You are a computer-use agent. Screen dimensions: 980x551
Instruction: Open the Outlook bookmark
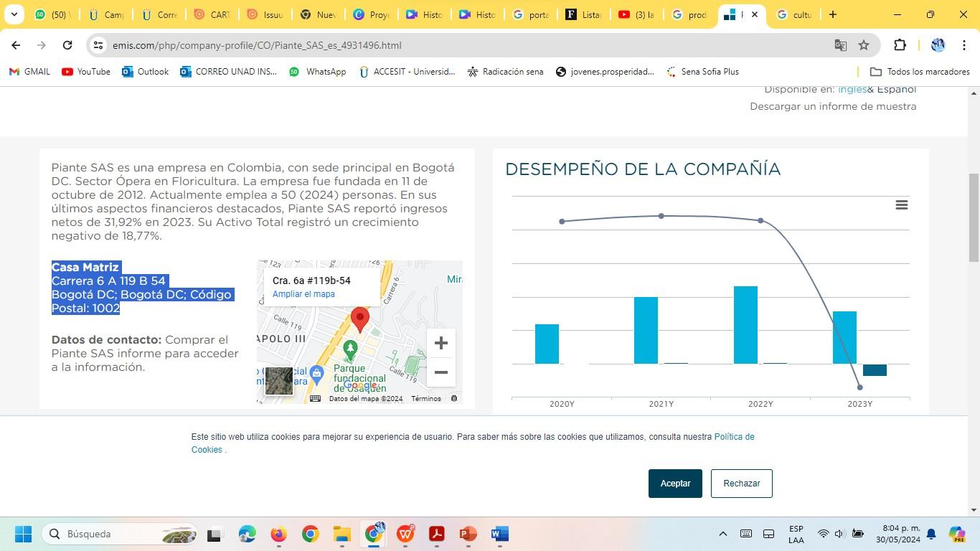[146, 72]
